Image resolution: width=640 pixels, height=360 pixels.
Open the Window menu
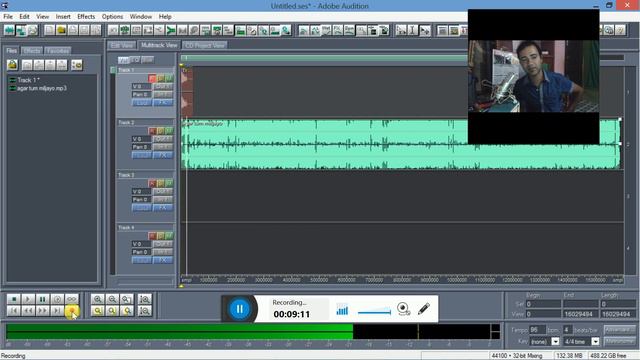(x=141, y=17)
